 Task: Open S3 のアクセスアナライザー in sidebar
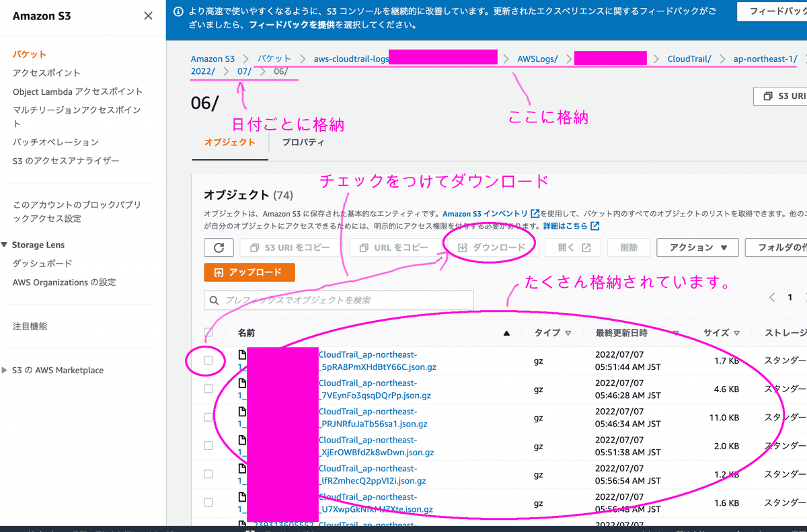[x=66, y=161]
